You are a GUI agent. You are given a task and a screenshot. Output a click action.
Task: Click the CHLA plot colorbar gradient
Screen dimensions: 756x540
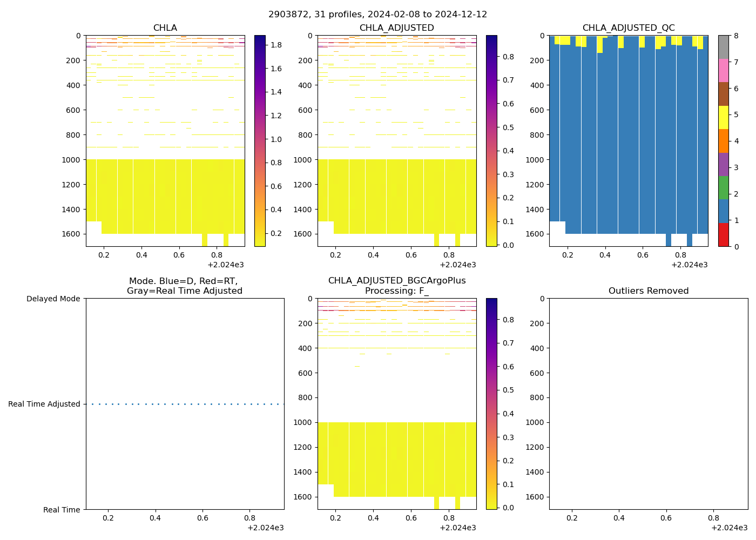point(260,140)
